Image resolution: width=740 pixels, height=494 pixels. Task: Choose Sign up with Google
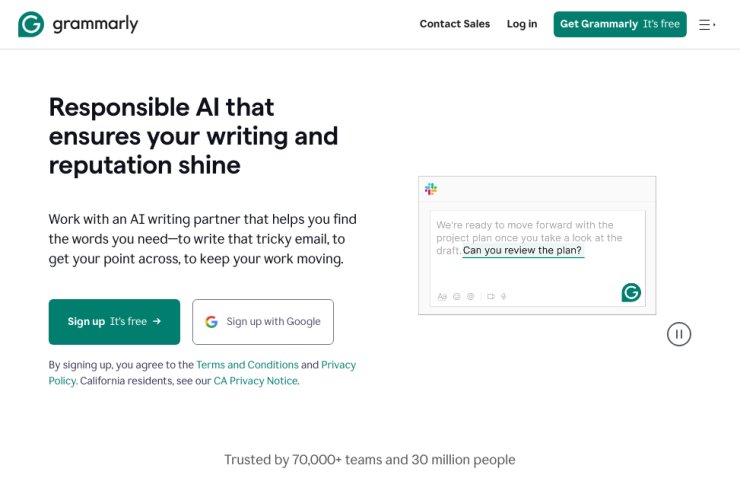point(263,322)
